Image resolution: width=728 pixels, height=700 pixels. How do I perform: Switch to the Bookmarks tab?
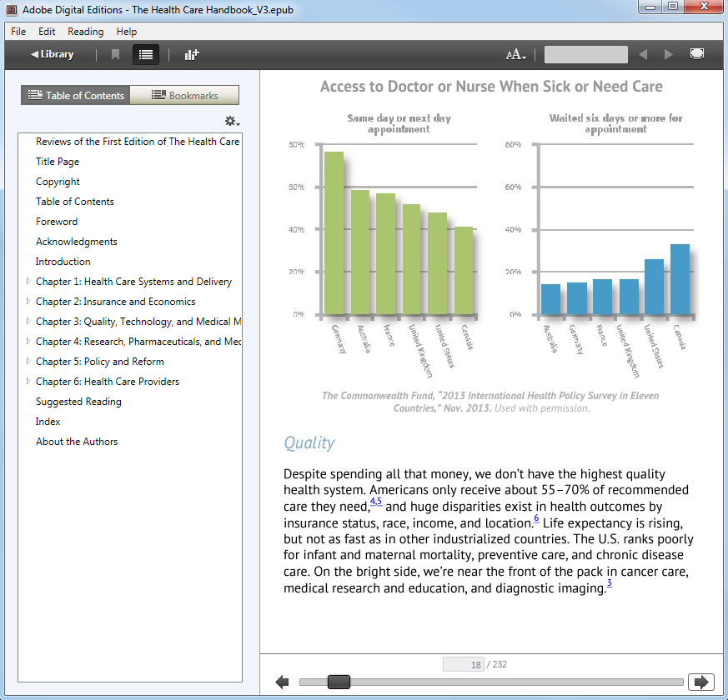tap(184, 96)
